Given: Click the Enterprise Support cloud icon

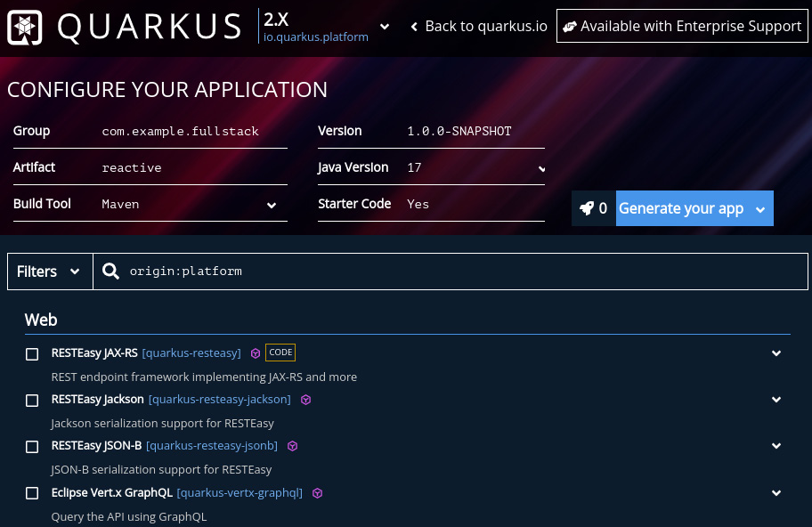Looking at the screenshot, I should (570, 26).
